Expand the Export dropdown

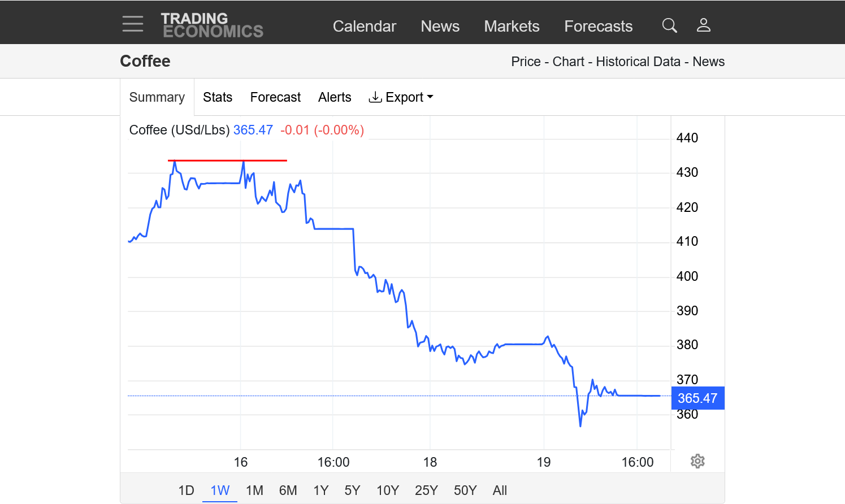(401, 97)
